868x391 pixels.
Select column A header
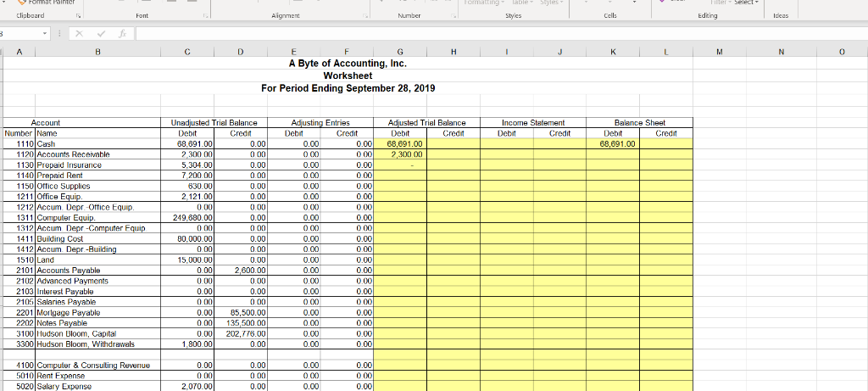click(19, 52)
